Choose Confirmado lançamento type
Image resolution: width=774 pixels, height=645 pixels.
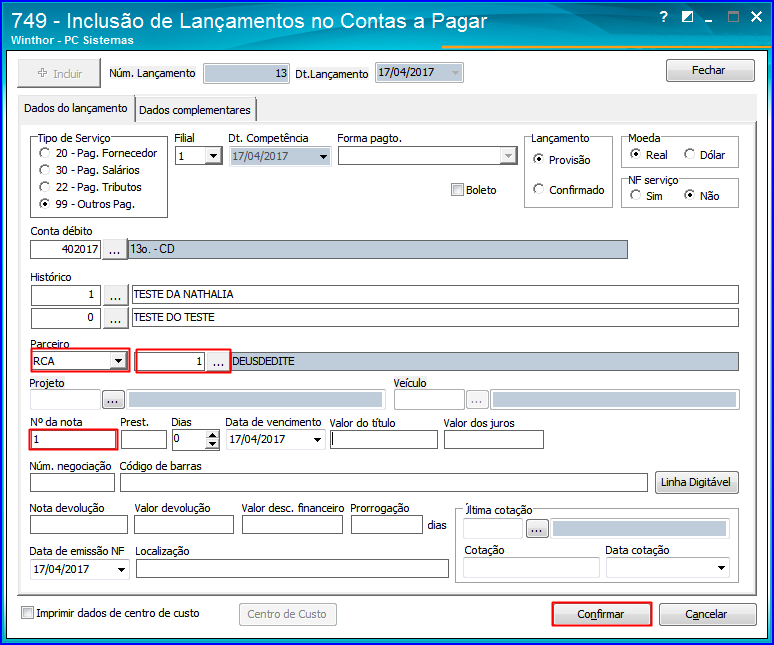[539, 189]
